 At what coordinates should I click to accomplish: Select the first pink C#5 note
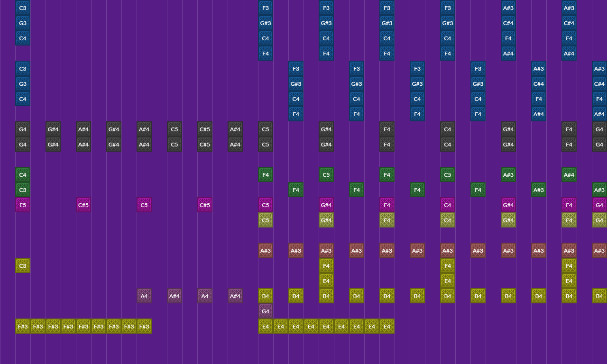[83, 205]
